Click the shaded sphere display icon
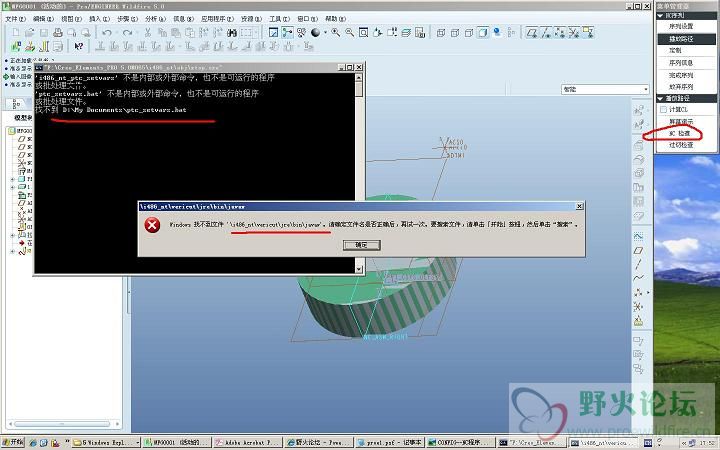 point(315,33)
